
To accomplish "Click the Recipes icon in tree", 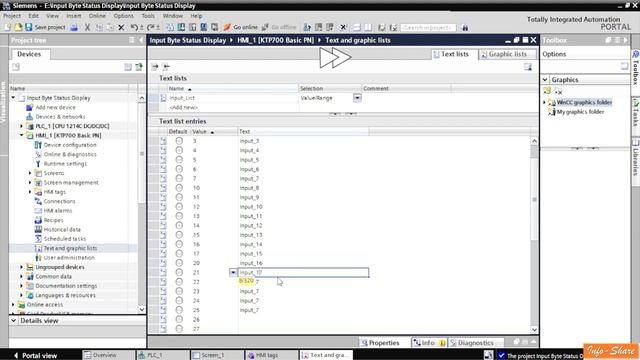I will 38,220.
